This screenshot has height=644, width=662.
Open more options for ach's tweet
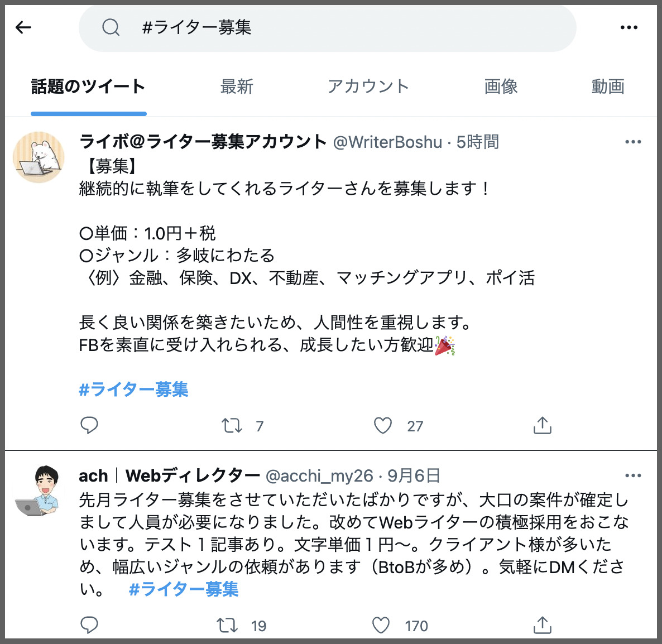pos(633,475)
